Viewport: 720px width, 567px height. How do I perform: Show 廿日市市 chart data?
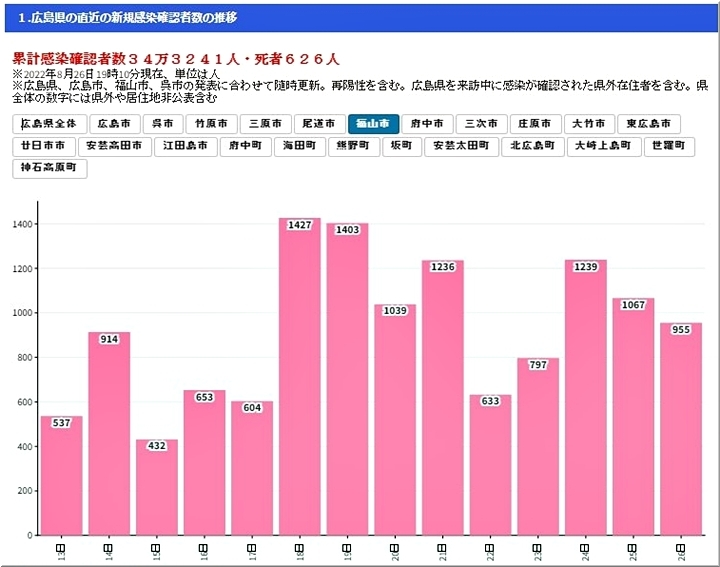[x=43, y=146]
